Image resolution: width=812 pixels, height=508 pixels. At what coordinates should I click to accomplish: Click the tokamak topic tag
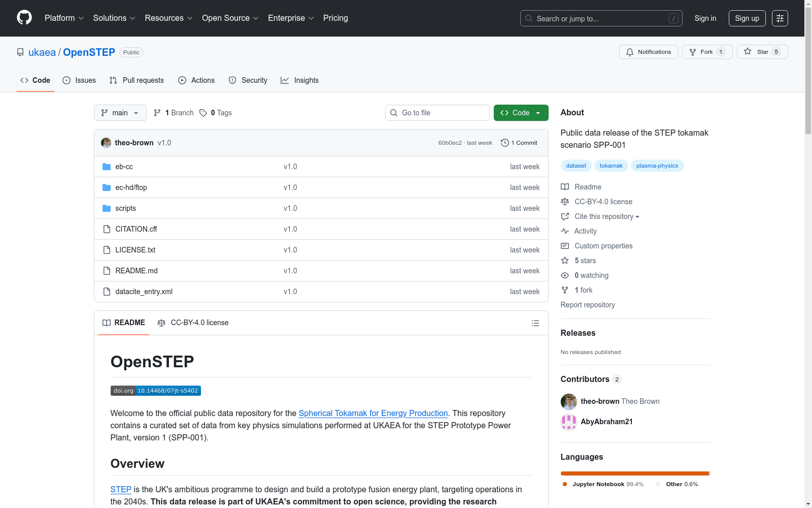pyautogui.click(x=611, y=166)
